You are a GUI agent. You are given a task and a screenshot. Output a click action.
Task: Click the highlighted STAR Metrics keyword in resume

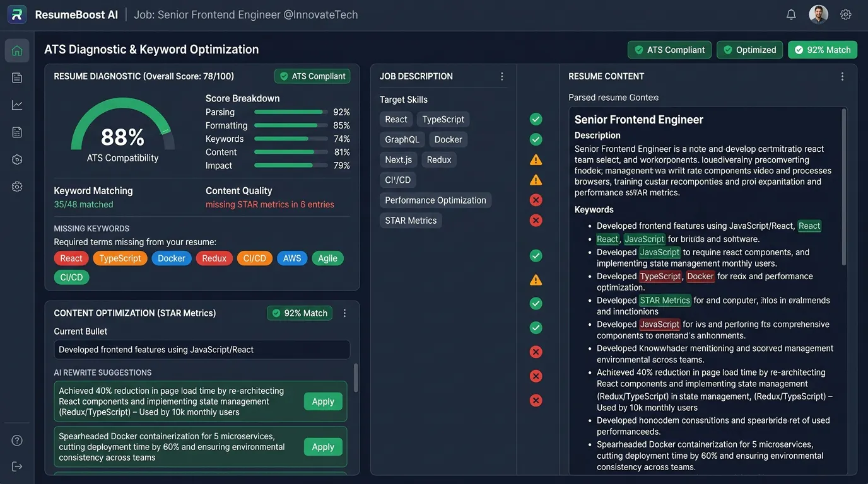tap(665, 300)
